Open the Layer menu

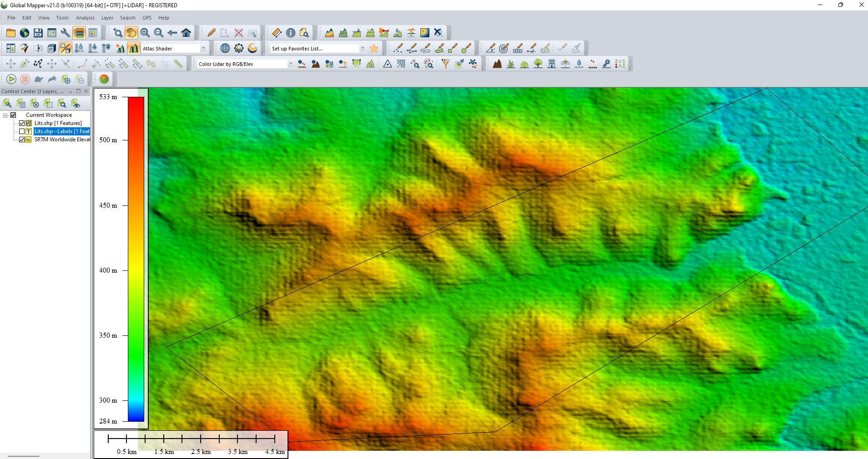tap(107, 18)
